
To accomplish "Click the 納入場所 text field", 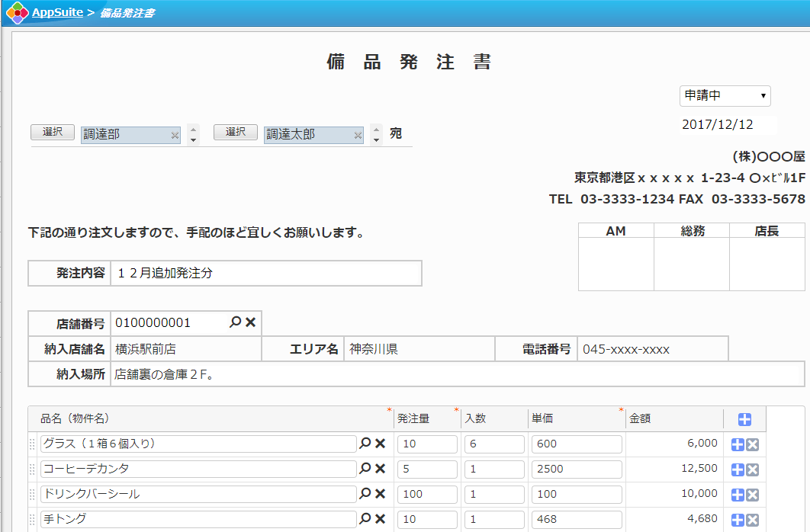I will click(458, 374).
